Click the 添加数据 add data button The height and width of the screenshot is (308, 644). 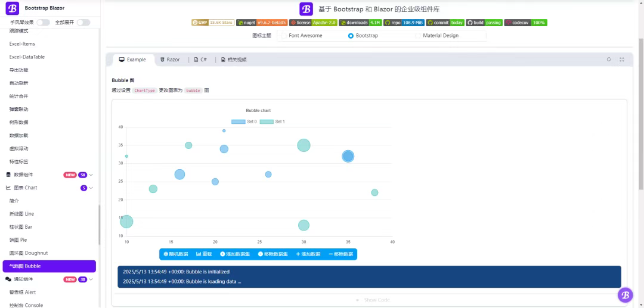[308, 254]
